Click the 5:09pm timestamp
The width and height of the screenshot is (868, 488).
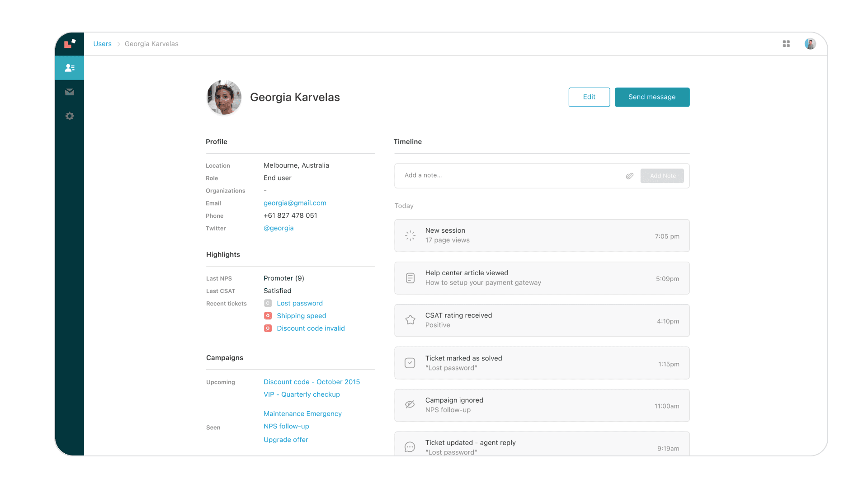[x=667, y=279]
